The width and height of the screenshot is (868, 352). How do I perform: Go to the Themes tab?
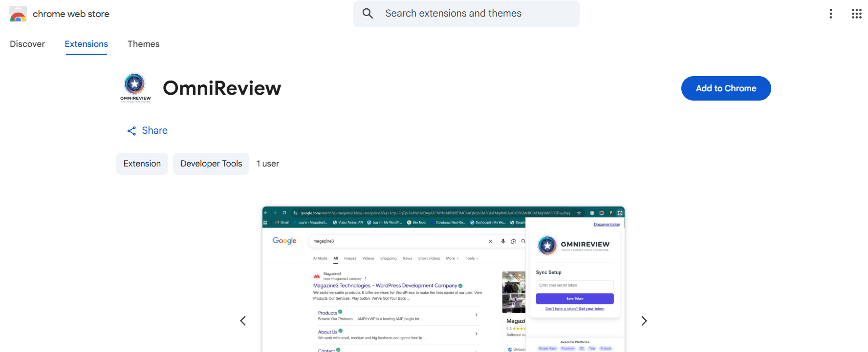point(143,44)
